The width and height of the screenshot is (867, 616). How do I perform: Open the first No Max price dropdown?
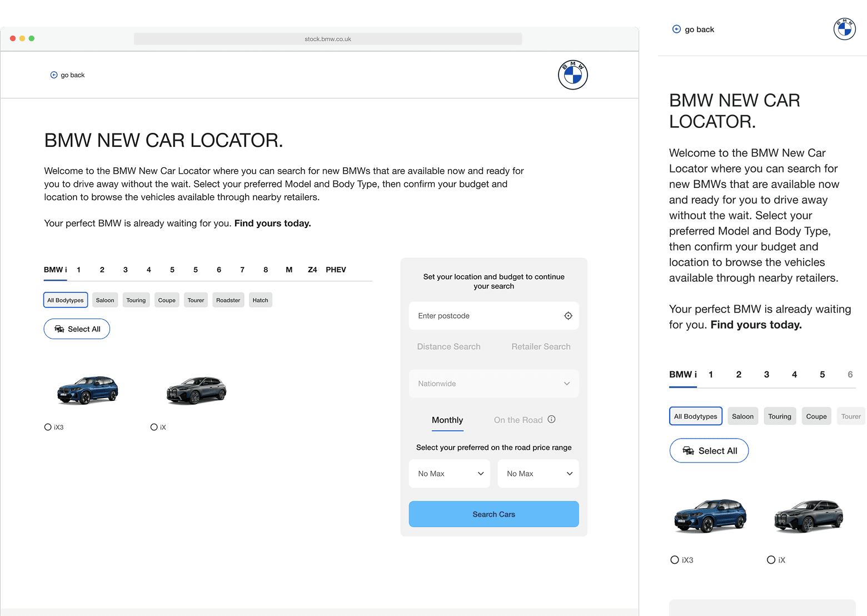(x=450, y=474)
